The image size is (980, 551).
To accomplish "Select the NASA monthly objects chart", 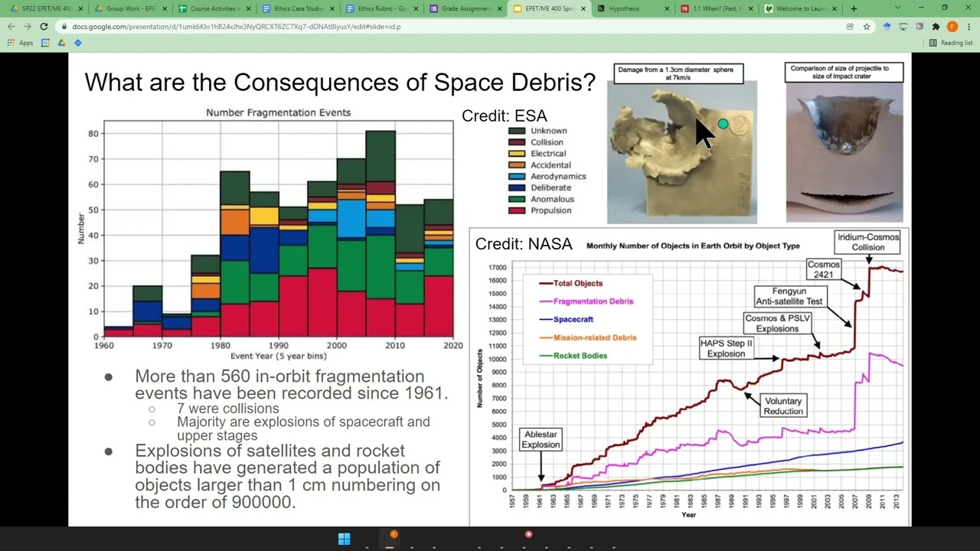I will pyautogui.click(x=689, y=377).
